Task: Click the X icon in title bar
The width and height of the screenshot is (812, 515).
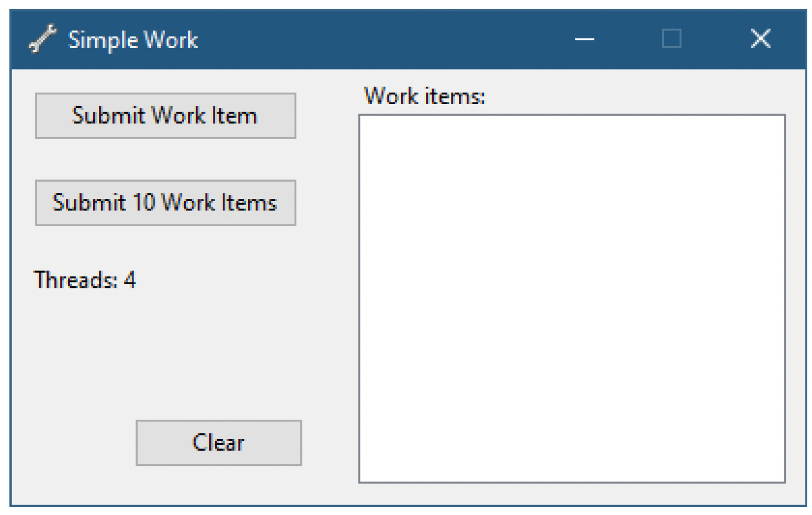Action: [x=760, y=39]
